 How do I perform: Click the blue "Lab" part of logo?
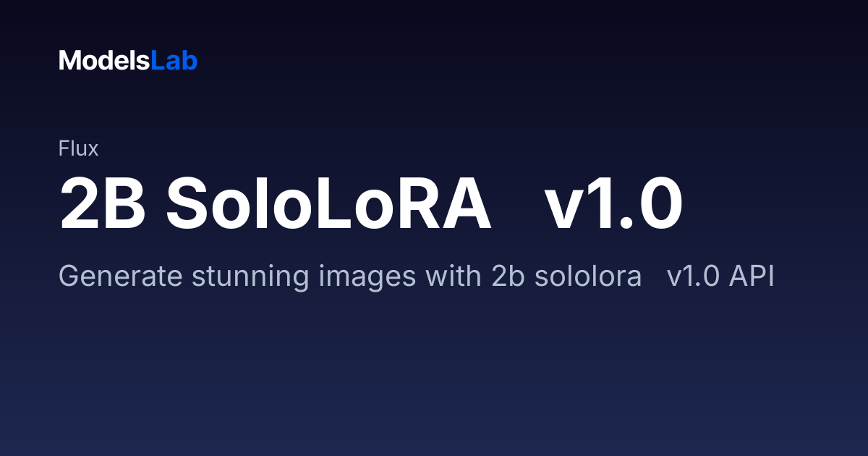point(174,61)
